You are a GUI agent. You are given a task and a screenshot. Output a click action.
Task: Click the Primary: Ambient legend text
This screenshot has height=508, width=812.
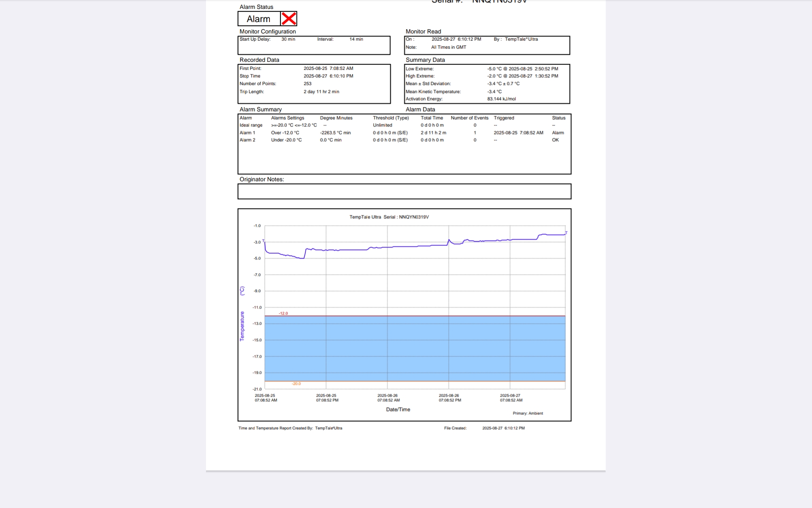coord(527,413)
